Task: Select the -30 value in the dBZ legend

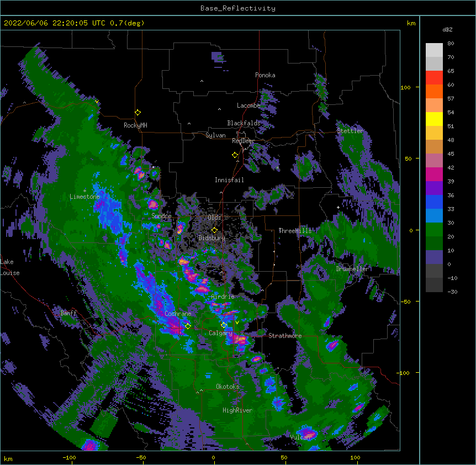Action: click(x=452, y=292)
